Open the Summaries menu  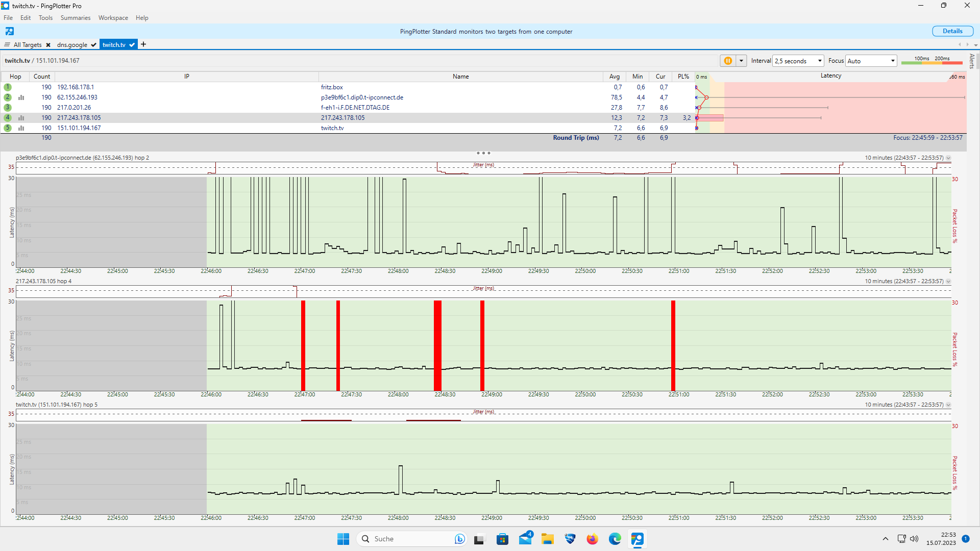(75, 17)
